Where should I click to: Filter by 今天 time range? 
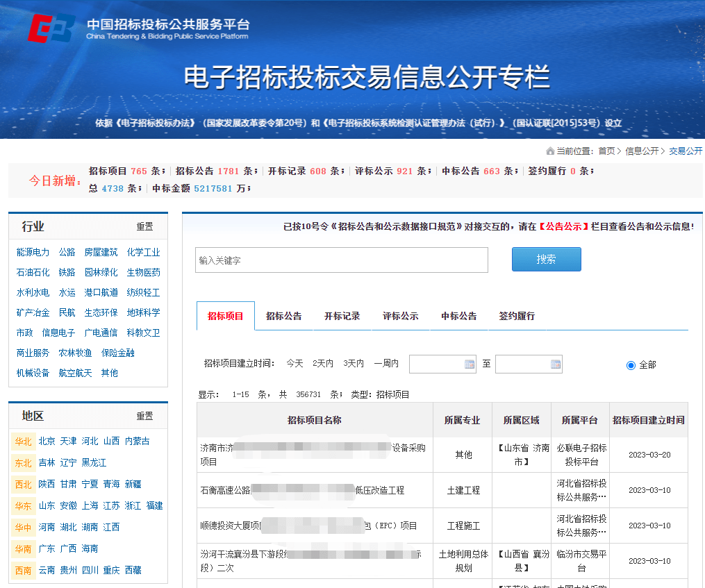[295, 363]
